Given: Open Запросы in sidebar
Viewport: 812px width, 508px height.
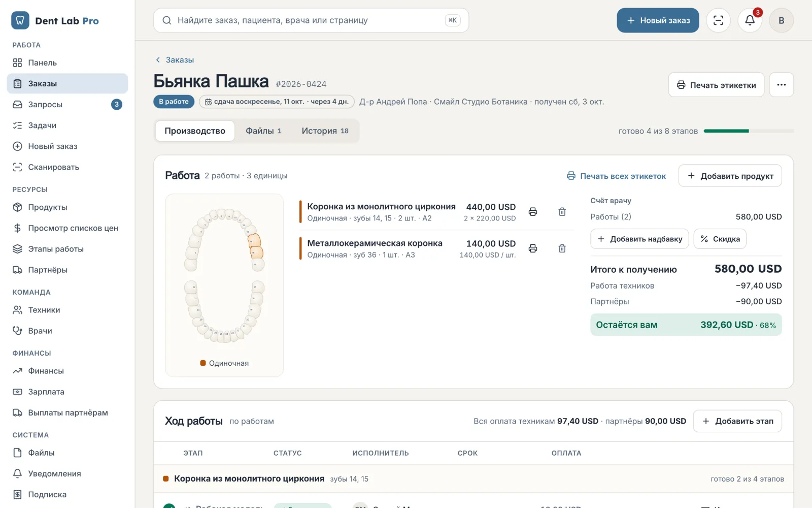Looking at the screenshot, I should pos(67,104).
